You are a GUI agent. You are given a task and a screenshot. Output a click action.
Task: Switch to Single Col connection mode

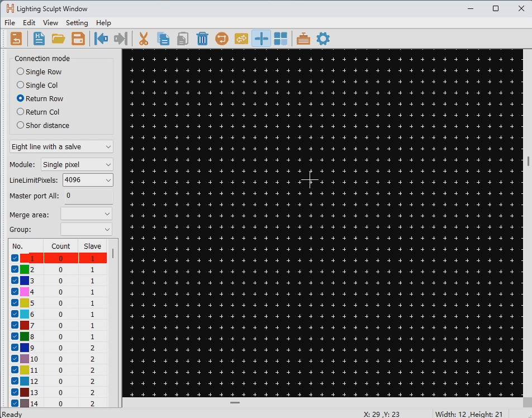[x=21, y=85]
